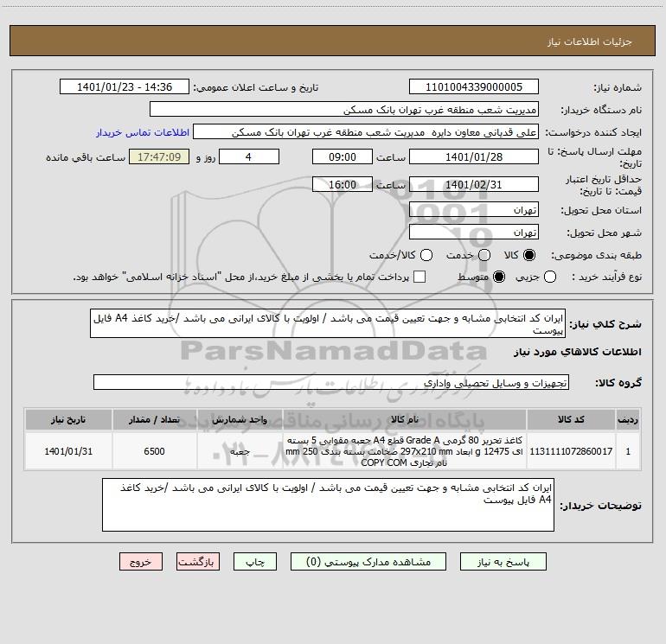Click the شرح کلی نیاز text box
Image resolution: width=666 pixels, height=644 pixels.
pos(328,323)
